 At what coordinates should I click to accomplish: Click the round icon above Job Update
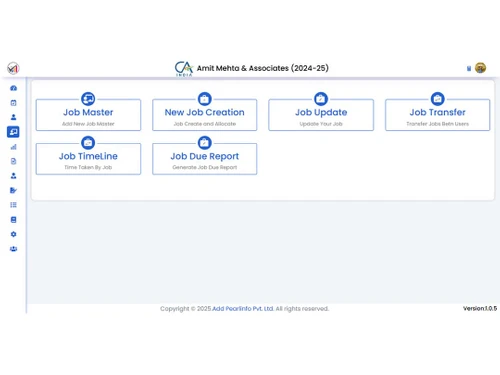[x=321, y=99]
